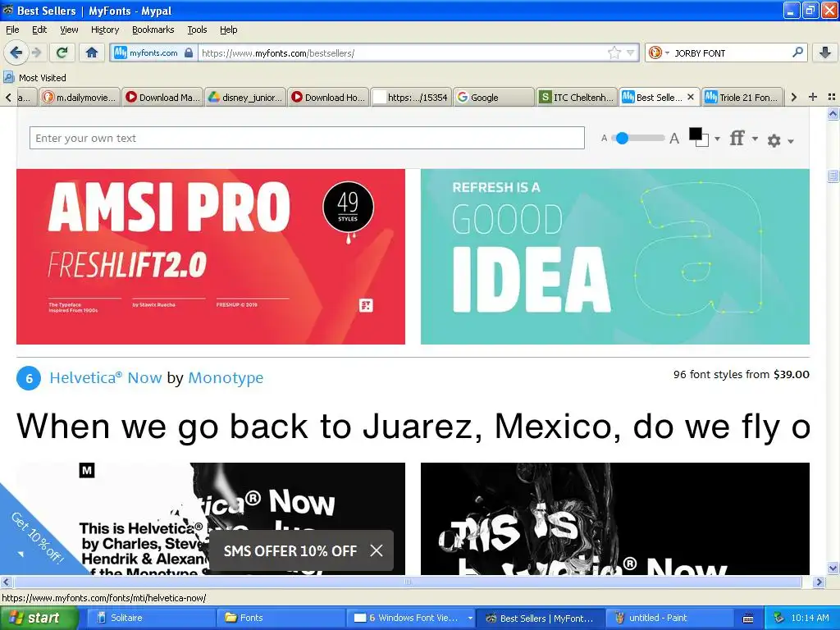Click the Forward arrow button
The height and width of the screenshot is (630, 840).
click(36, 52)
